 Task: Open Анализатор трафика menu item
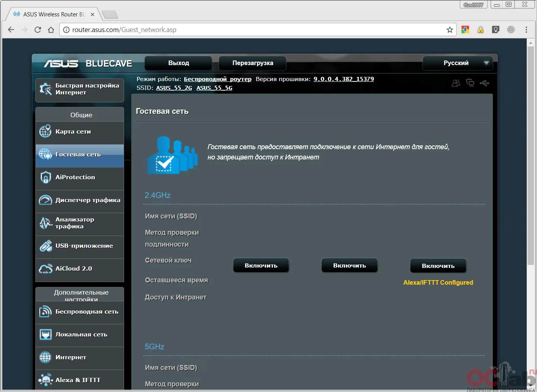tap(80, 224)
